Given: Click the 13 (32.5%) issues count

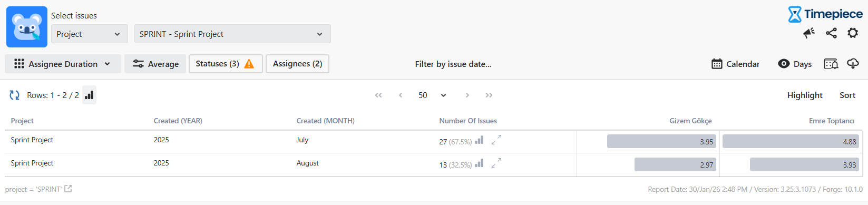Looking at the screenshot, I should point(455,165).
